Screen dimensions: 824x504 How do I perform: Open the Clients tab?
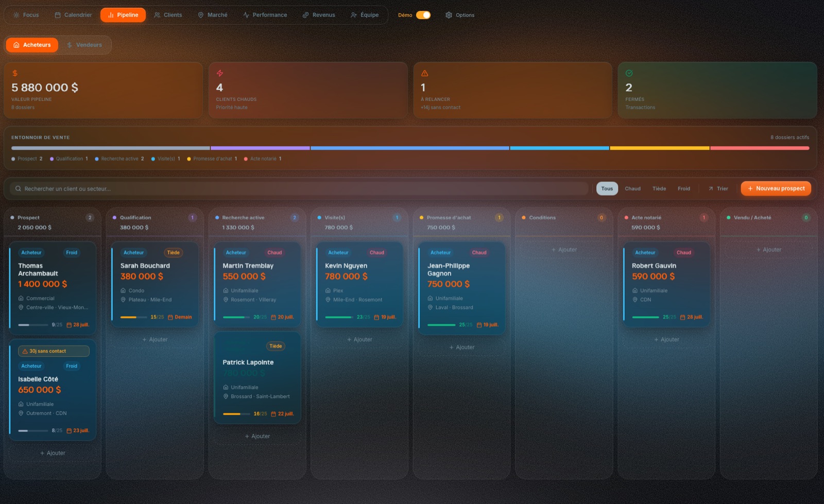click(168, 15)
